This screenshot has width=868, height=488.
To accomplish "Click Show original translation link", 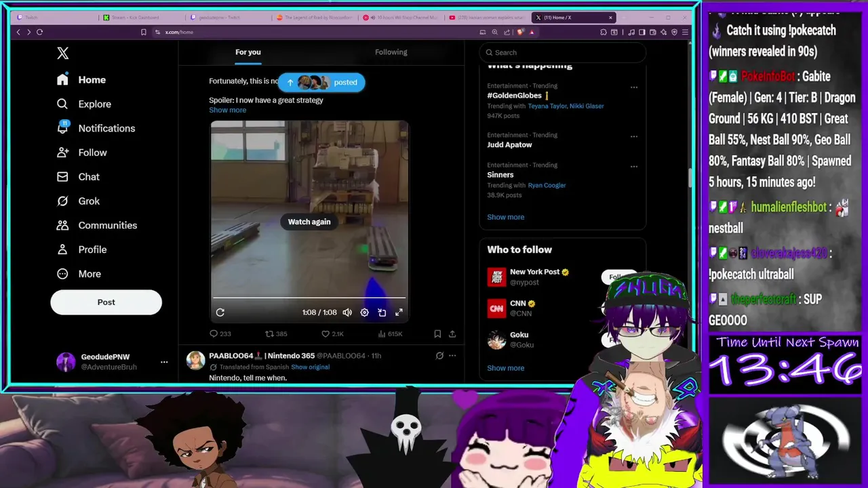I will click(310, 367).
